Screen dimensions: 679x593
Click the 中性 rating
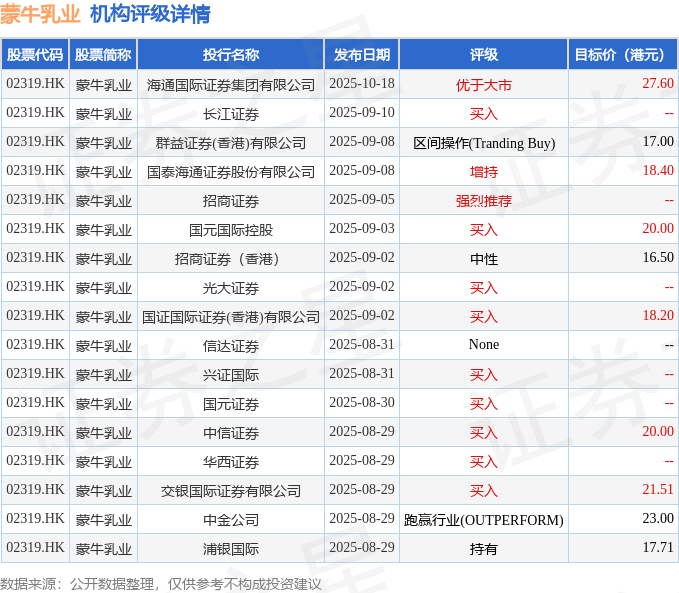484,259
